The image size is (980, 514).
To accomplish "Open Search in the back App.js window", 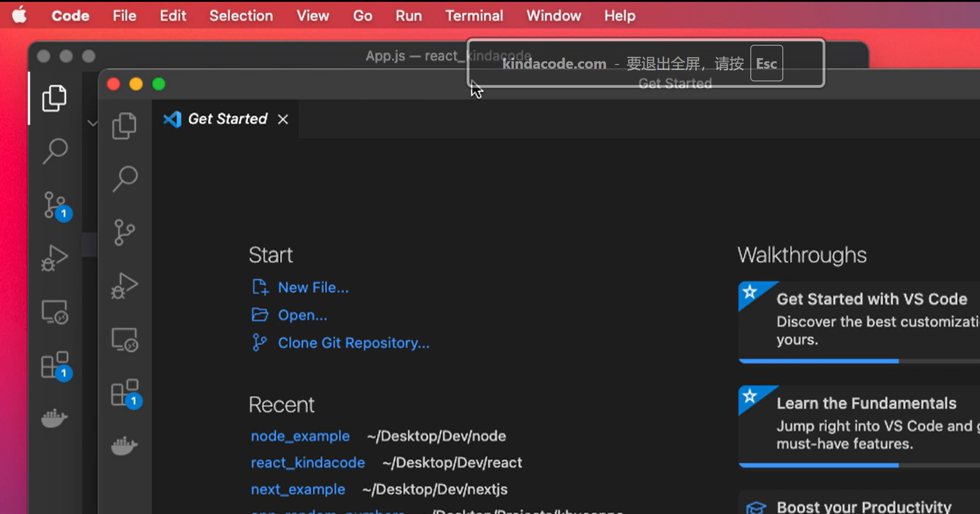I will coord(55,151).
